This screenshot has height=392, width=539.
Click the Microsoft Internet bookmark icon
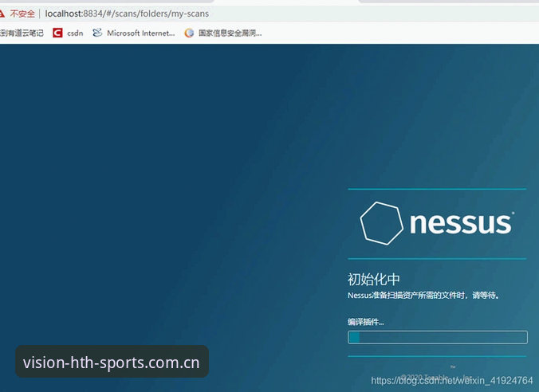point(97,33)
